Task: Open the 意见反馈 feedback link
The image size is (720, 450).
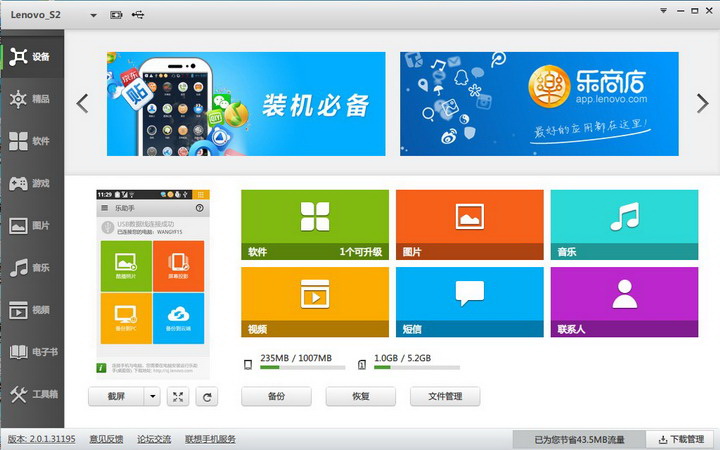Action: tap(107, 439)
